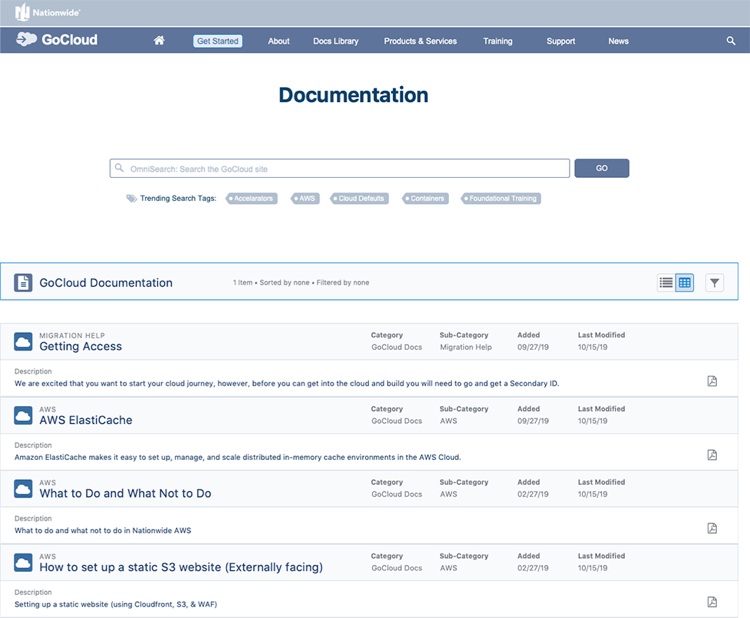750x618 pixels.
Task: Open the Docs Library menu
Action: tap(336, 41)
